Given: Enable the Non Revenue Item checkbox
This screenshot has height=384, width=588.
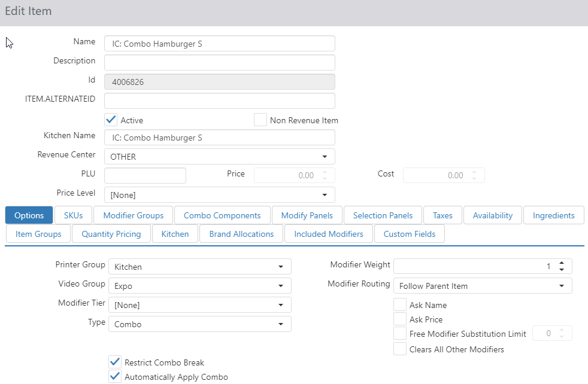Looking at the screenshot, I should coord(260,120).
